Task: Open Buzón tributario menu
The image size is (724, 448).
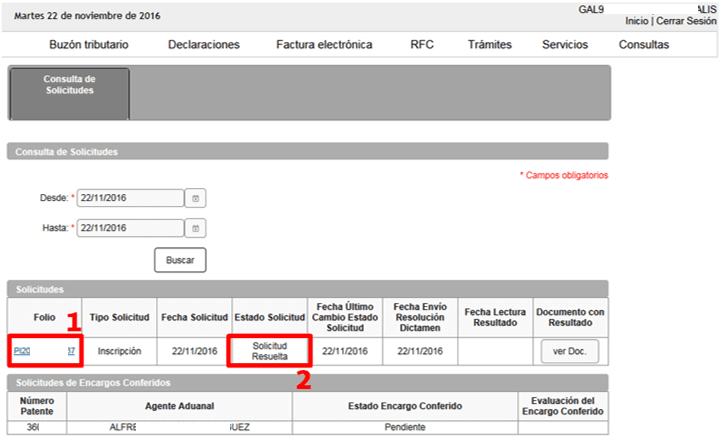Action: (x=89, y=45)
